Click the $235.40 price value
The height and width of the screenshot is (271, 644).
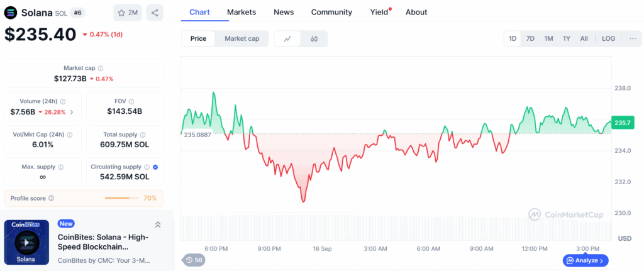pos(40,34)
